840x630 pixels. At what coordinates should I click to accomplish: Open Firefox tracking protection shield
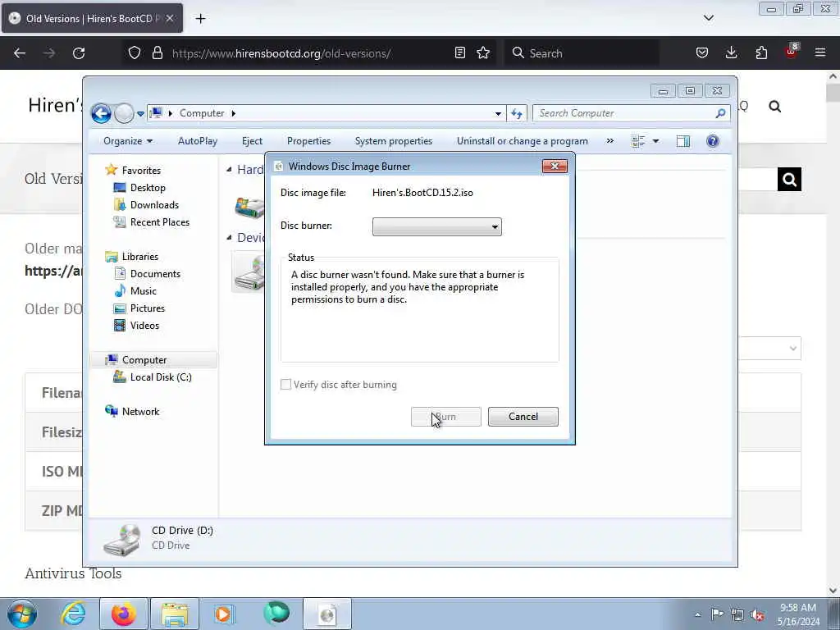[135, 53]
